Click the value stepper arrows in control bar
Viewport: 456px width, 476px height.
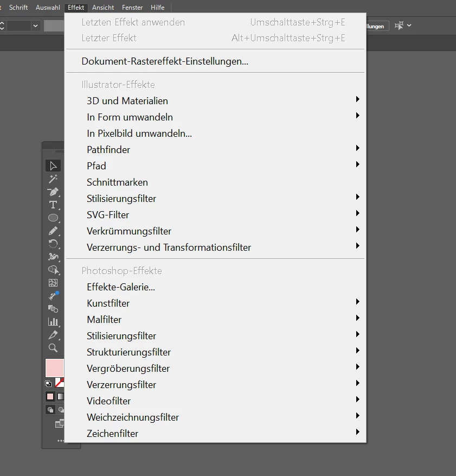click(2, 26)
